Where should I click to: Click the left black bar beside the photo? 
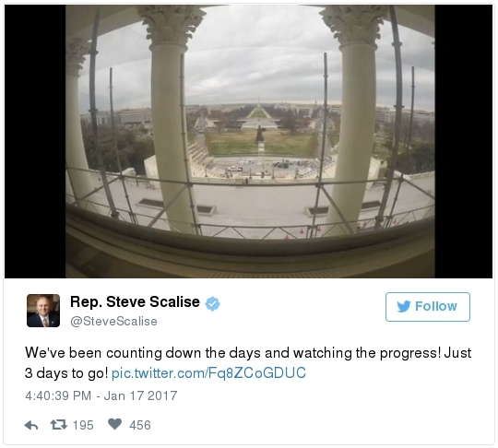tap(35, 141)
